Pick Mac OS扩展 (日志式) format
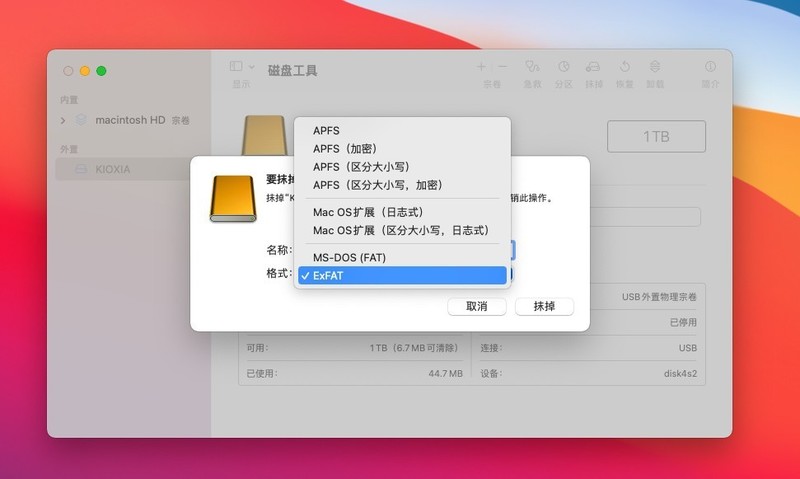 (x=402, y=212)
